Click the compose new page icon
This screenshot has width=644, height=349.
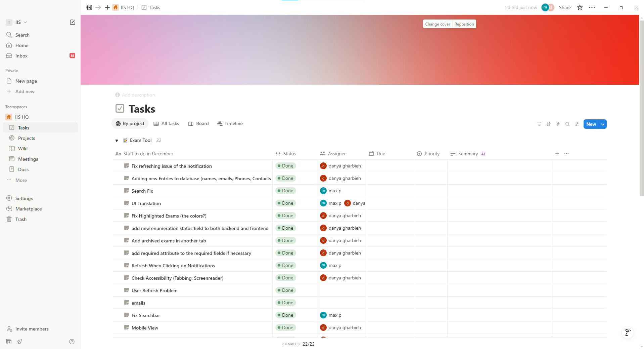pyautogui.click(x=72, y=22)
